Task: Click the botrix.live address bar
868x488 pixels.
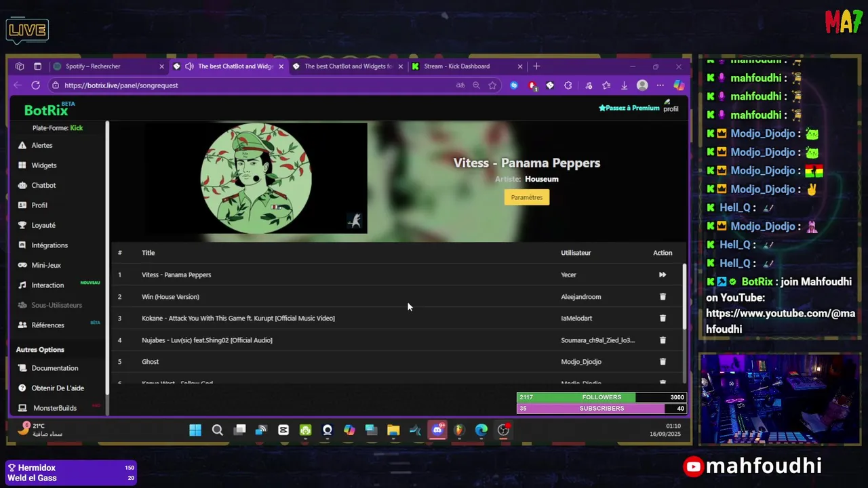Action: 251,85
